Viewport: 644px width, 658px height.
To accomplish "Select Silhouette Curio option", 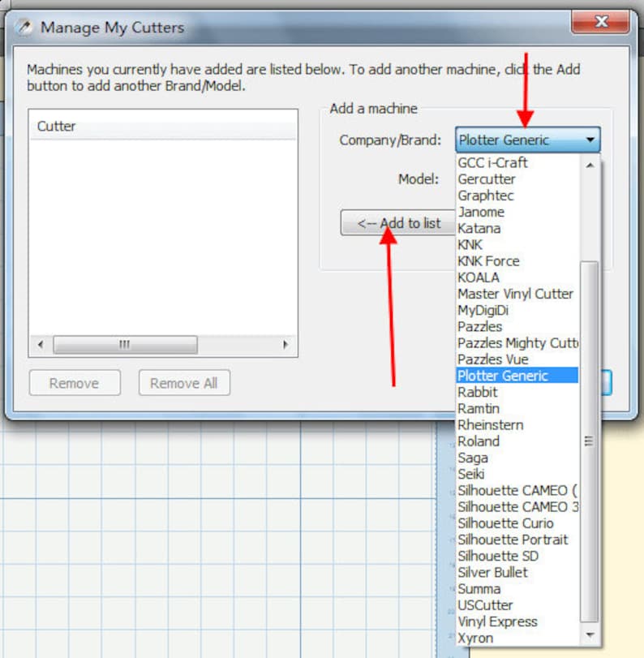I will pos(517,523).
